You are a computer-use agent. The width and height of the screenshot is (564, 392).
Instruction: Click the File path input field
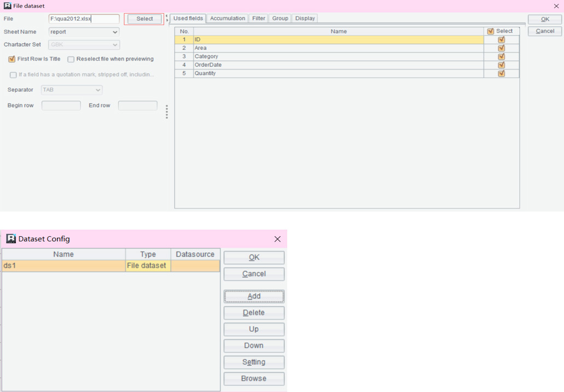coord(84,19)
